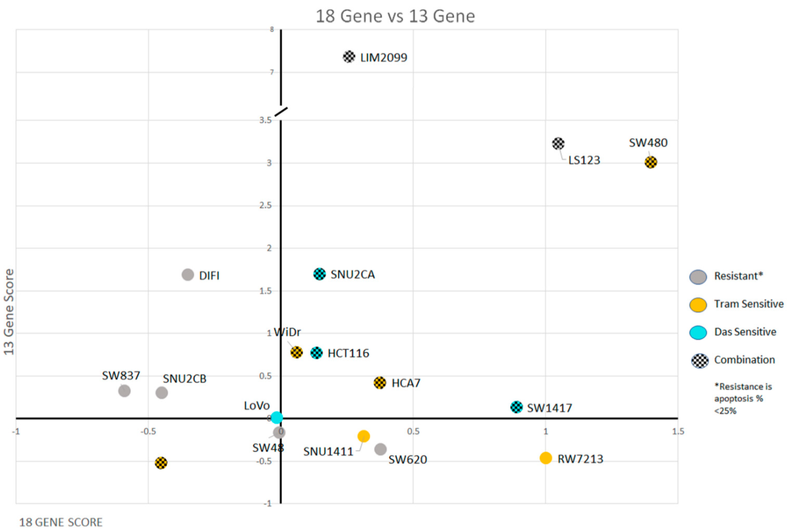Select the grey SW620 data point
787x532 pixels.
(x=380, y=449)
